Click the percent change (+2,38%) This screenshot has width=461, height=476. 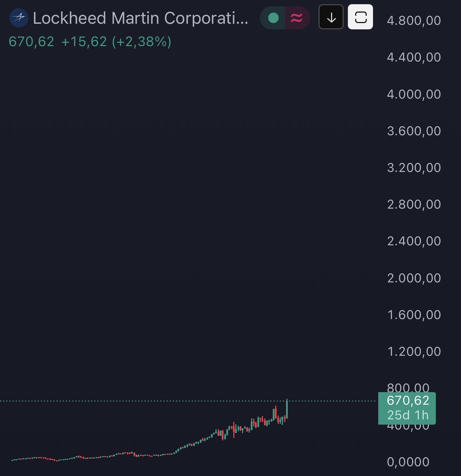pos(142,42)
